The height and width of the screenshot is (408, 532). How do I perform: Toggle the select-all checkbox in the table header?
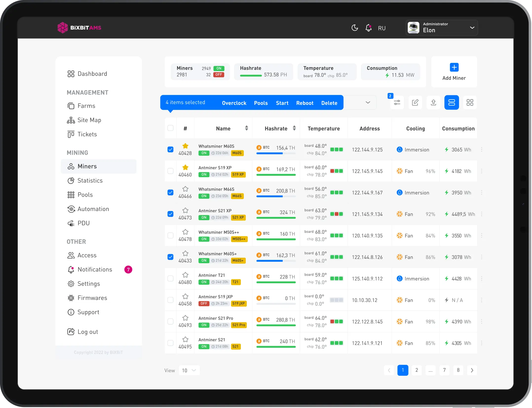[x=171, y=128]
